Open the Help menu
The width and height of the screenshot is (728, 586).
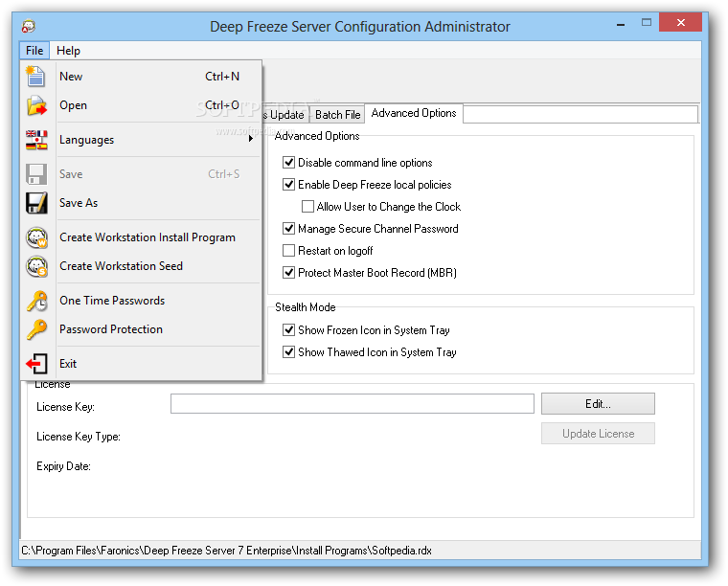[x=68, y=51]
